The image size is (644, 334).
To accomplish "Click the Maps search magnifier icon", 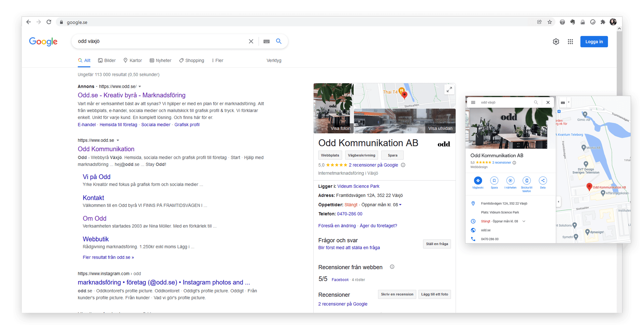I will coord(536,102).
